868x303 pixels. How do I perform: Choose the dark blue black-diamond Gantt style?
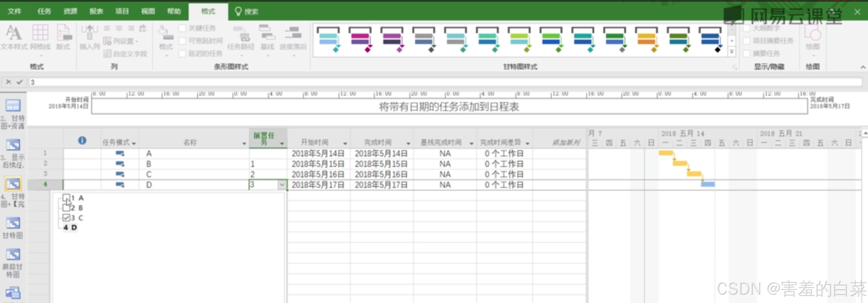click(x=710, y=40)
